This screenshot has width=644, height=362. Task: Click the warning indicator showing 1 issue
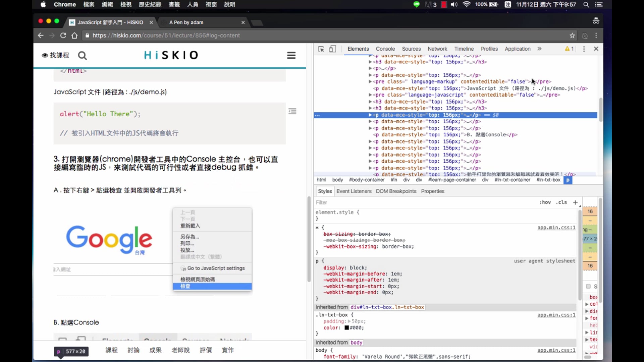click(569, 49)
